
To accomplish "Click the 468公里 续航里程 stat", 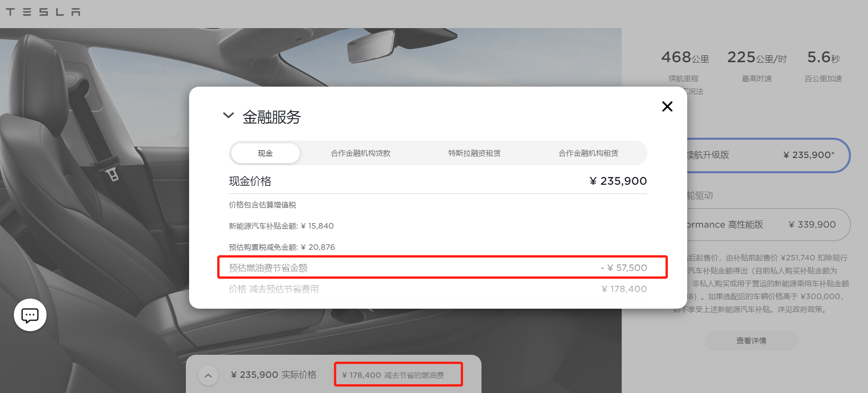I will click(x=684, y=65).
